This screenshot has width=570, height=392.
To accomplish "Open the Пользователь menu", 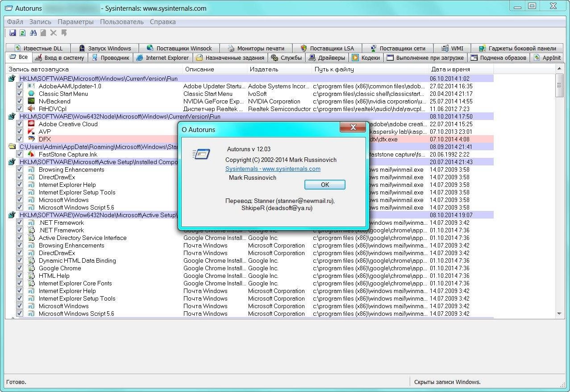I will 122,22.
